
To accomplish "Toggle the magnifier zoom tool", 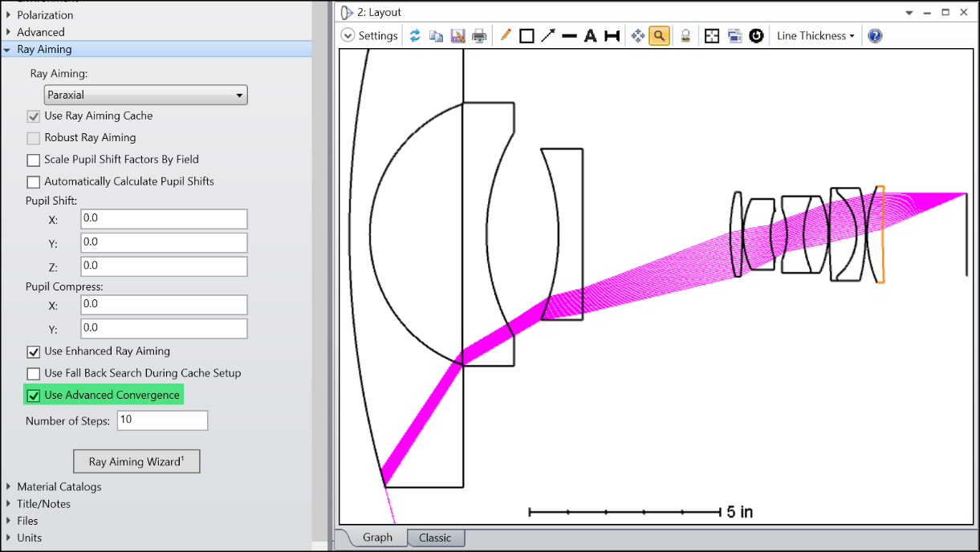I will pos(660,35).
